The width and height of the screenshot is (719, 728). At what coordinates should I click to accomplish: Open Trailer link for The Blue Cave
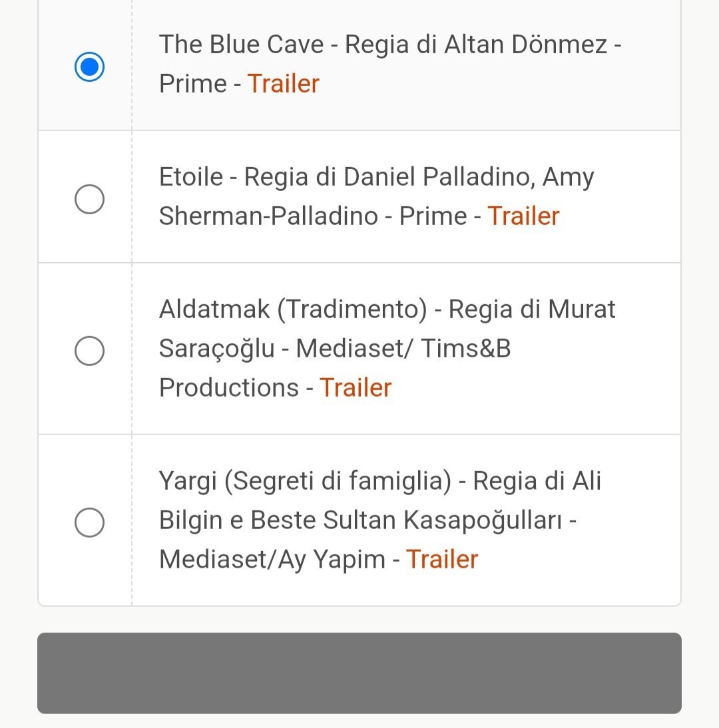point(284,84)
